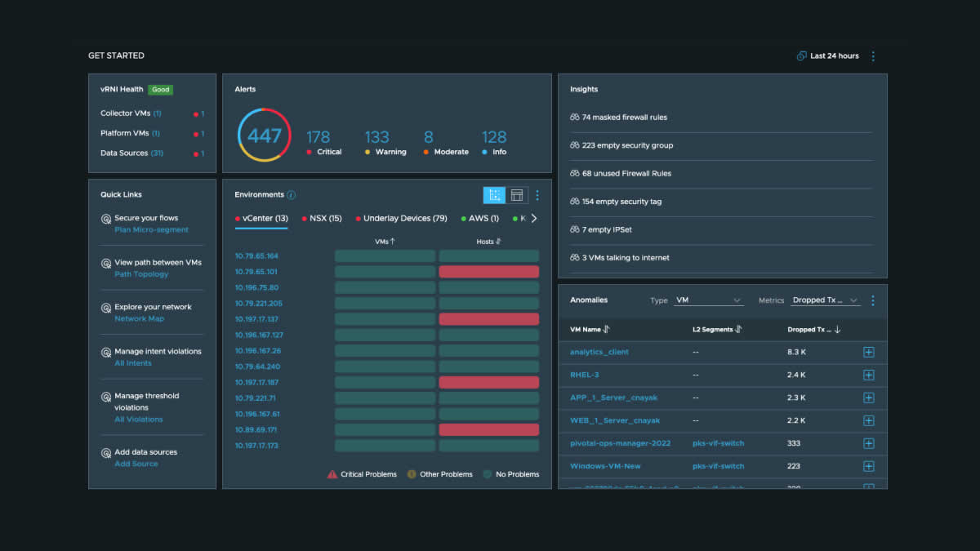Open the Plan Micro-segment link
The image size is (980, 551).
click(151, 230)
